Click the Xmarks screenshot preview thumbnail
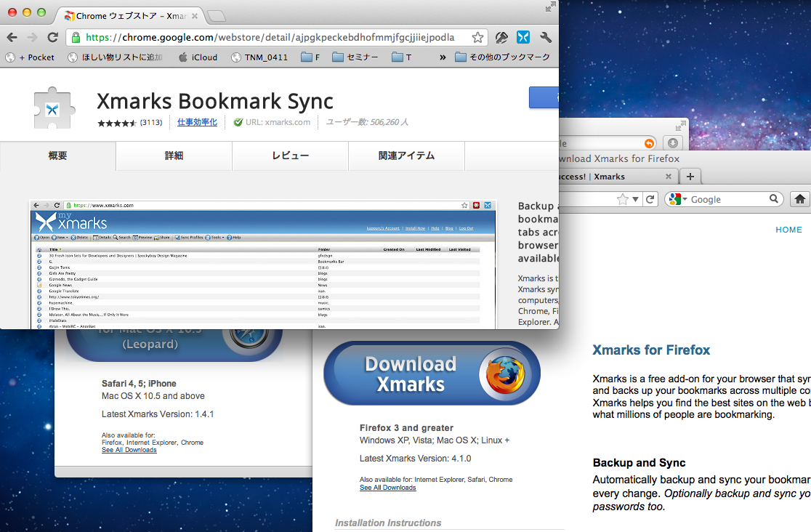 [263, 265]
